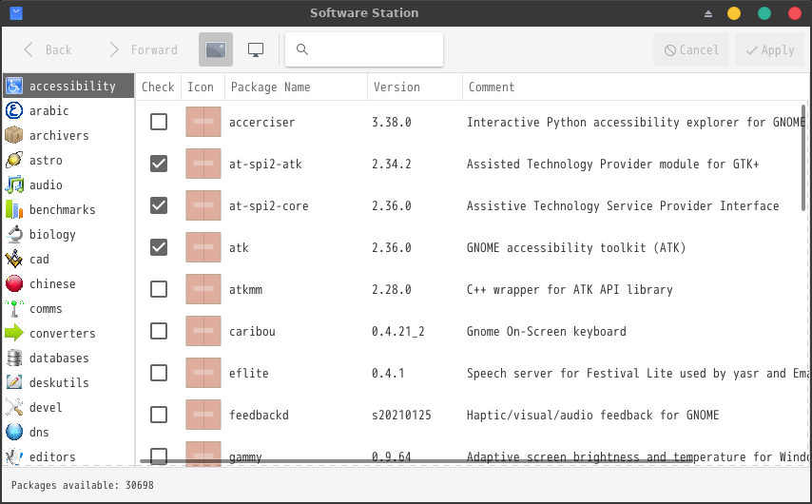The width and height of the screenshot is (812, 504).
Task: Select the biology microscope icon
Action: click(14, 234)
